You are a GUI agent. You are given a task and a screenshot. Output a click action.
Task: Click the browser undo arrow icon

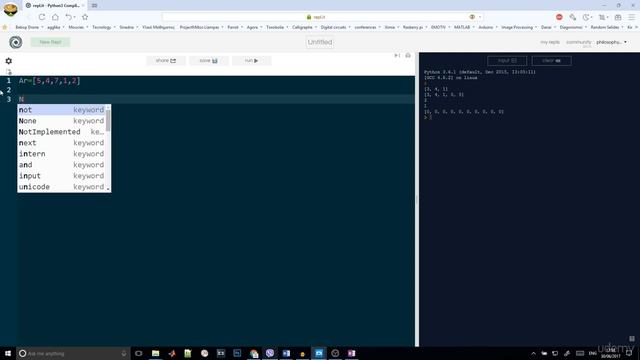69,17
